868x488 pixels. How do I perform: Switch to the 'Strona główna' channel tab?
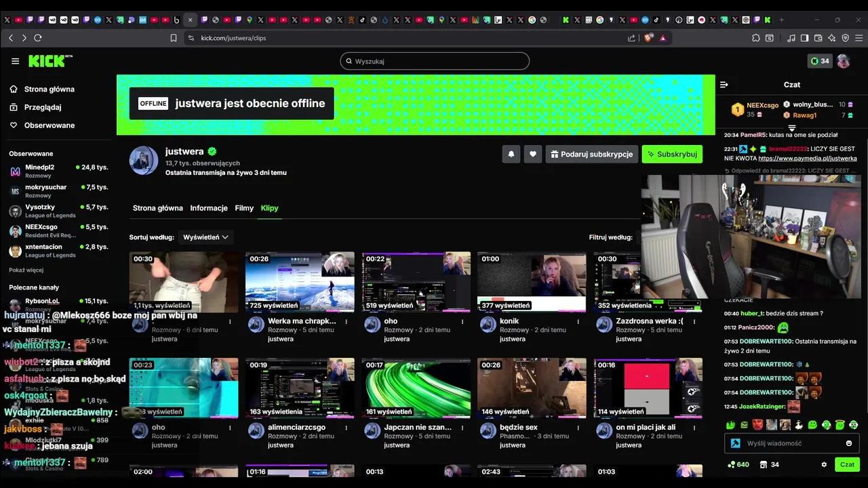(x=158, y=208)
